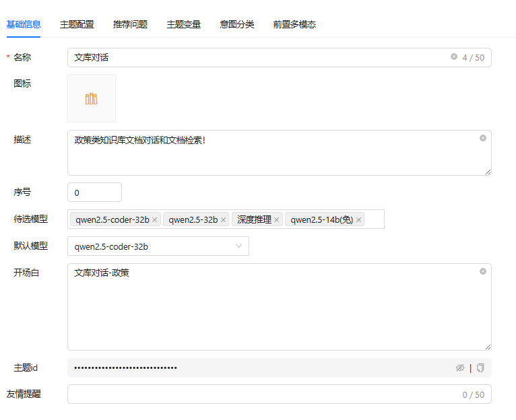516x420 pixels.
Task: Grab the 开场白 textarea resize handle
Action: click(487, 346)
